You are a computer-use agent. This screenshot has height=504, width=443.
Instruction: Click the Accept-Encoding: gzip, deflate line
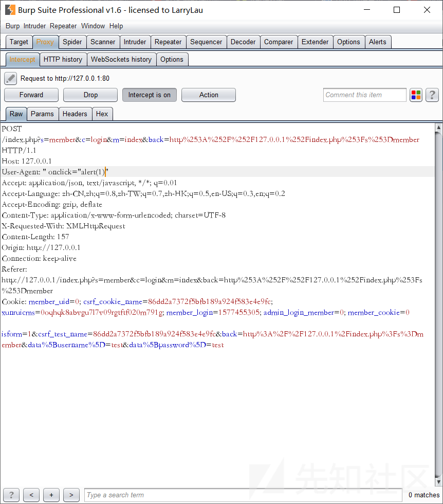(52, 205)
